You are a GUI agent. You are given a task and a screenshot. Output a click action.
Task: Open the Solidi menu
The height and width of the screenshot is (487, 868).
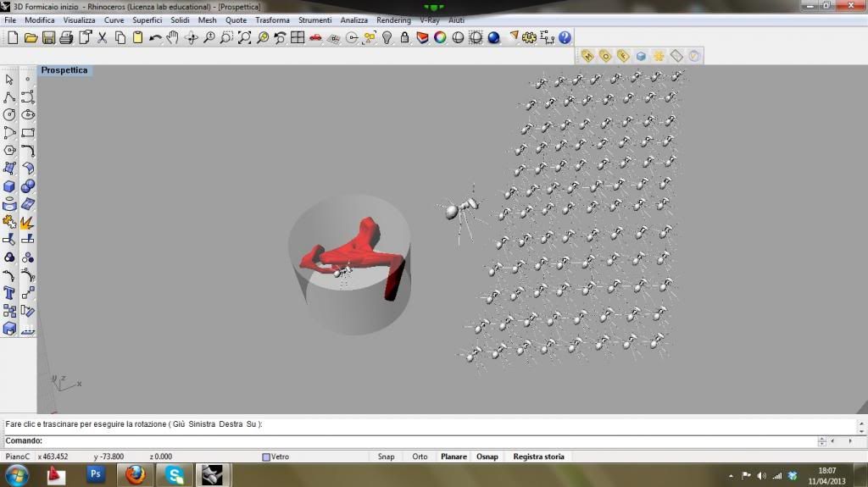pos(180,20)
